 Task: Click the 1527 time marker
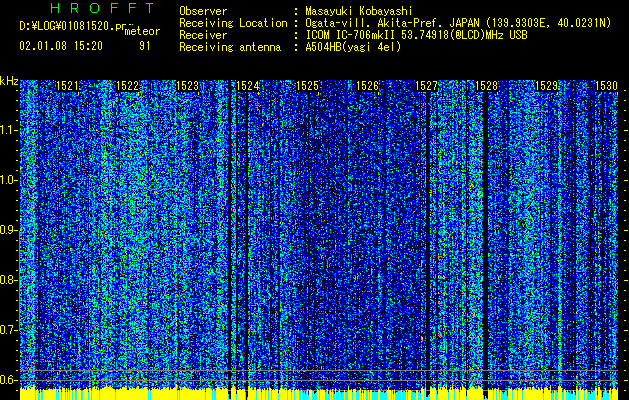point(426,86)
